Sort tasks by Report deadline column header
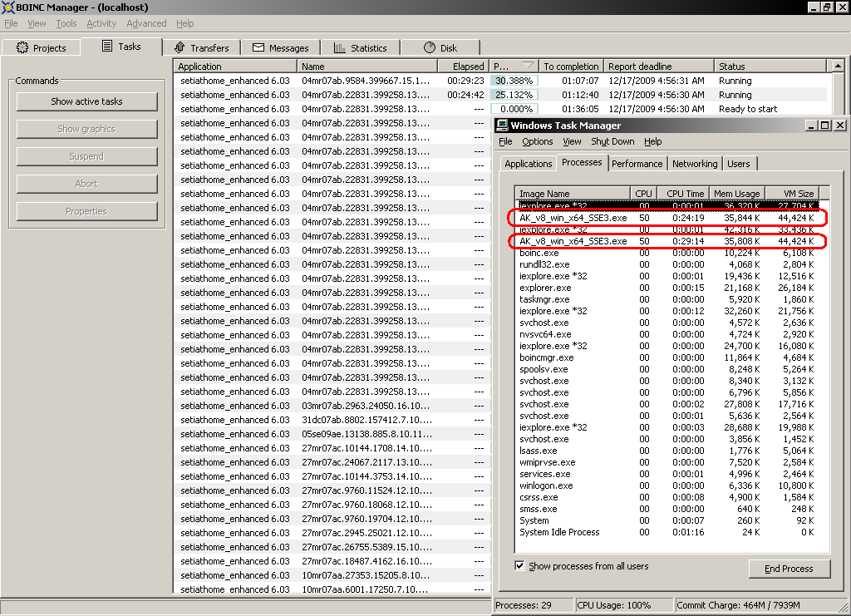Image resolution: width=851 pixels, height=616 pixels. click(658, 67)
